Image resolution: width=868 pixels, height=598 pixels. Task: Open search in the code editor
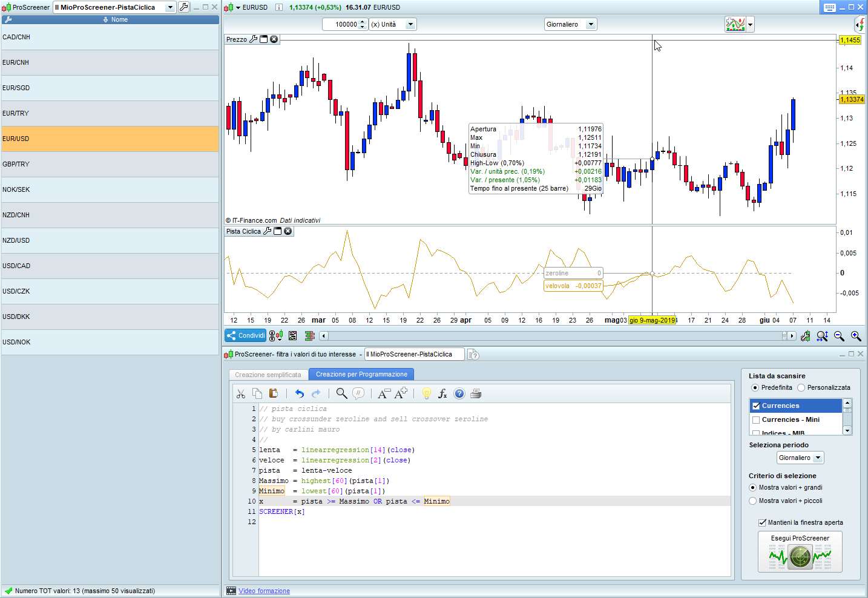tap(341, 394)
